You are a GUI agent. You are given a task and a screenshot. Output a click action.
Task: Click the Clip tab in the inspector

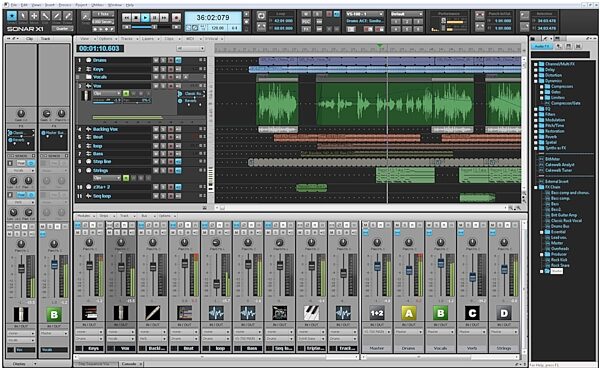(29, 39)
